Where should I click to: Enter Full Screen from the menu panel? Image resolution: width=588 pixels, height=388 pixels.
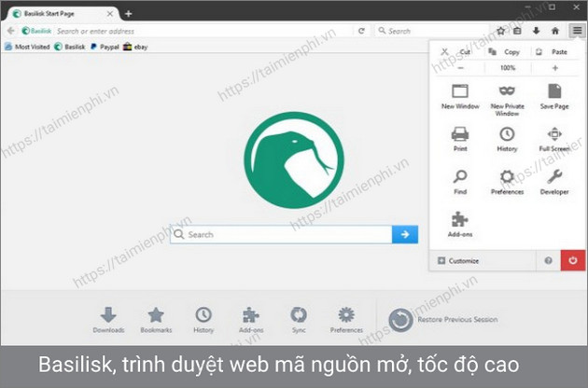coord(553,135)
